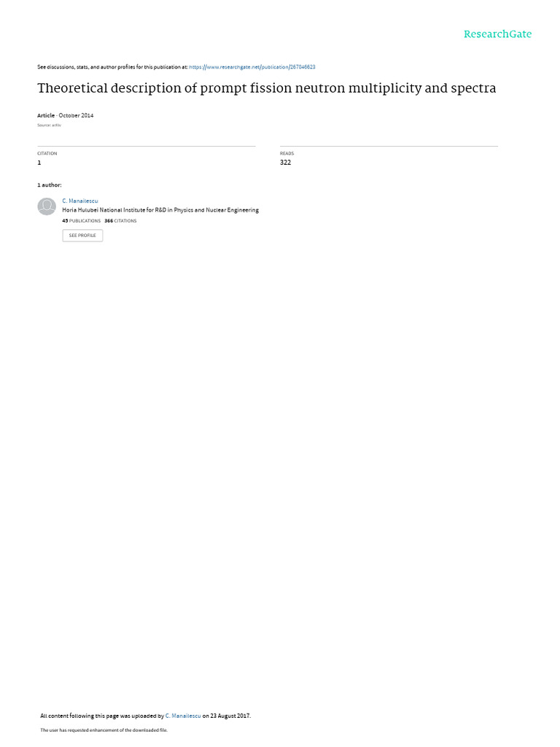This screenshot has width=560, height=747.
Task: Click the citation count value 1
Action: coord(39,163)
